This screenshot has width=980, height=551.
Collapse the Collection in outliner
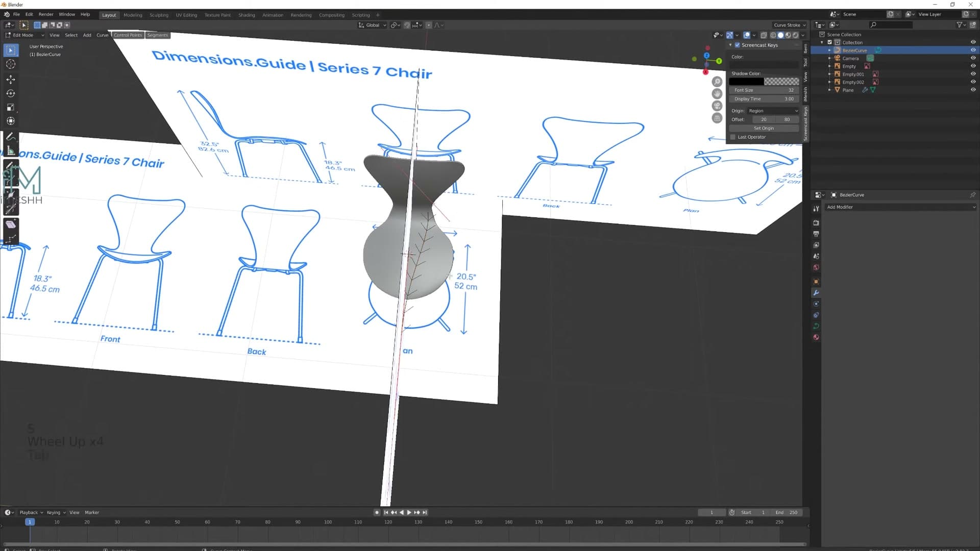click(822, 42)
